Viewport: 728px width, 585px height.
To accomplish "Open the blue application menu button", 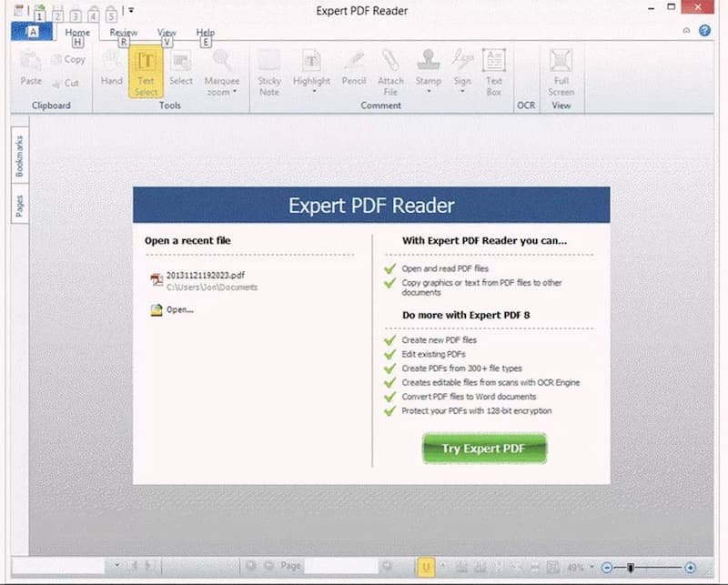I will [32, 32].
